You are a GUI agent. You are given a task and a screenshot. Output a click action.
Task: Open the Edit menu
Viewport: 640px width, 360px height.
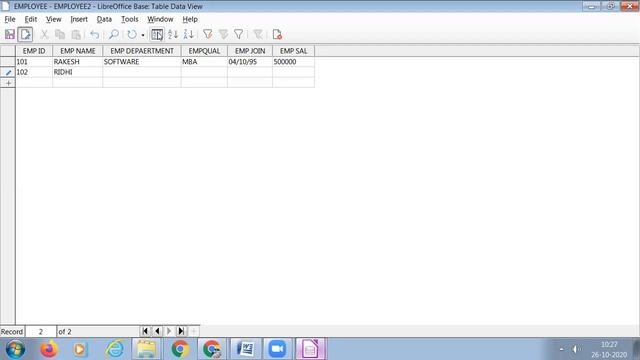31,19
